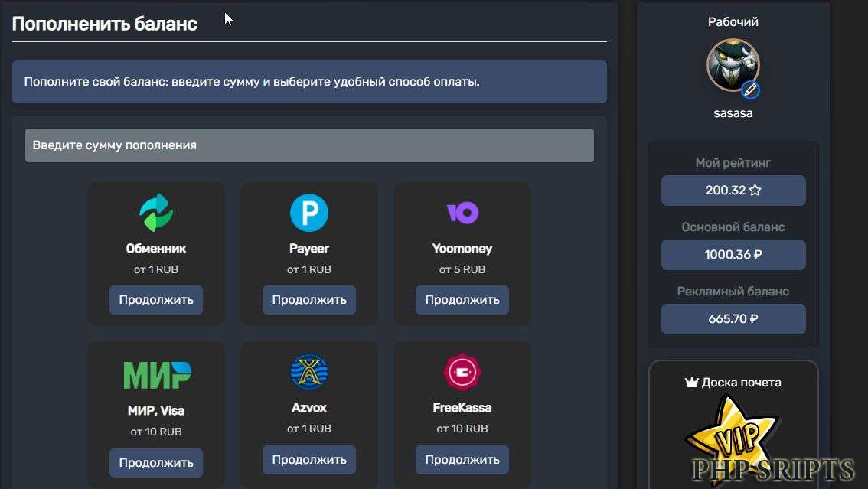This screenshot has width=868, height=489.
Task: Click the Yoomoney purple logo
Action: (x=462, y=212)
